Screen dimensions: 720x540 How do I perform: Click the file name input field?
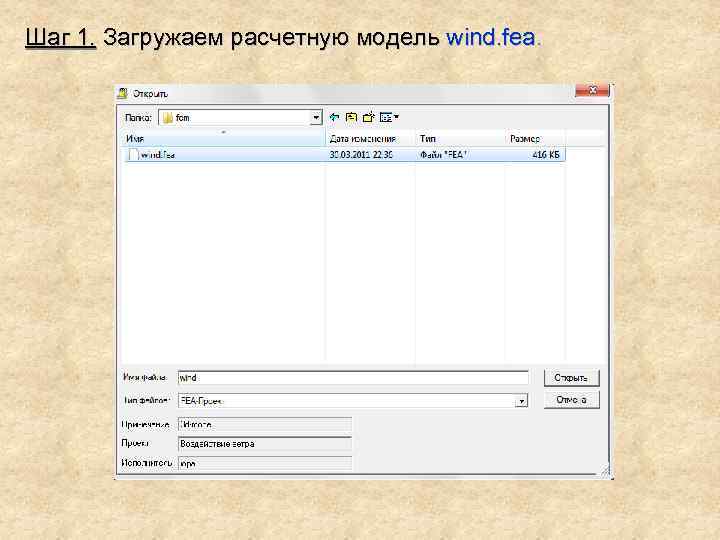(x=353, y=378)
